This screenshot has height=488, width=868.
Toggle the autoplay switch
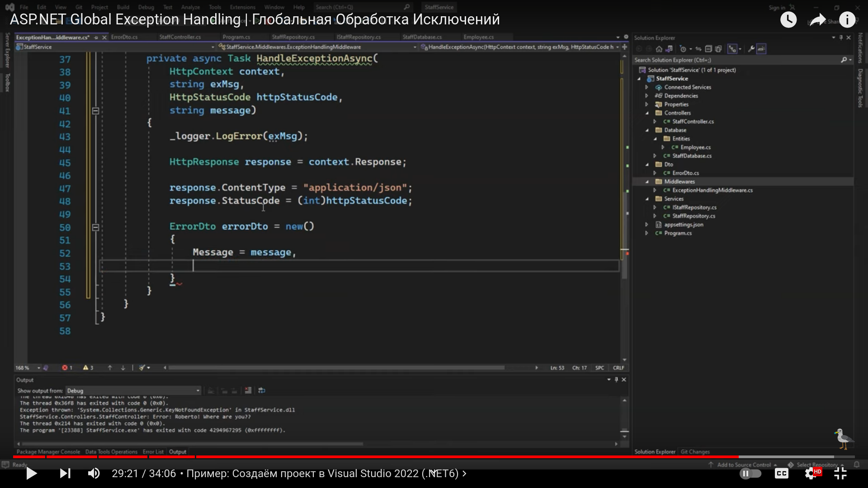click(750, 473)
